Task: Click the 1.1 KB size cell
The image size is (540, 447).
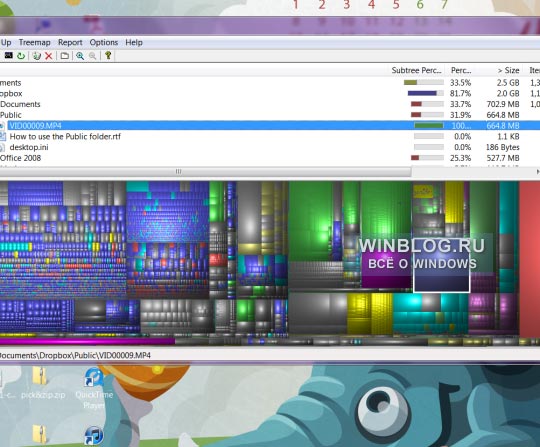Action: 508,136
